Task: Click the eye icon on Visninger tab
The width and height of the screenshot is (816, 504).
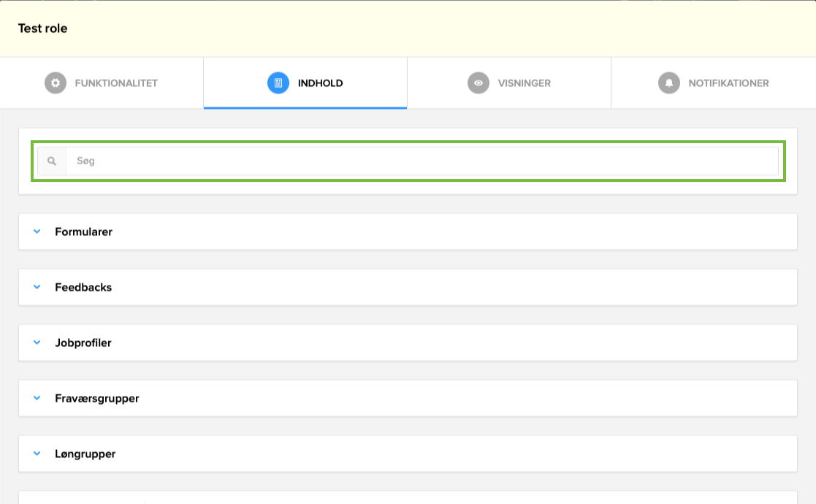Action: 478,83
